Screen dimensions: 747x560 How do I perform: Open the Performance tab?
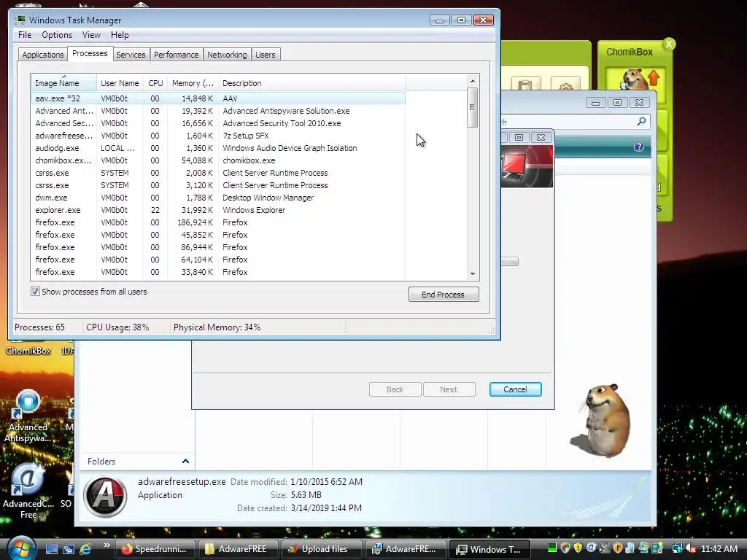(177, 55)
